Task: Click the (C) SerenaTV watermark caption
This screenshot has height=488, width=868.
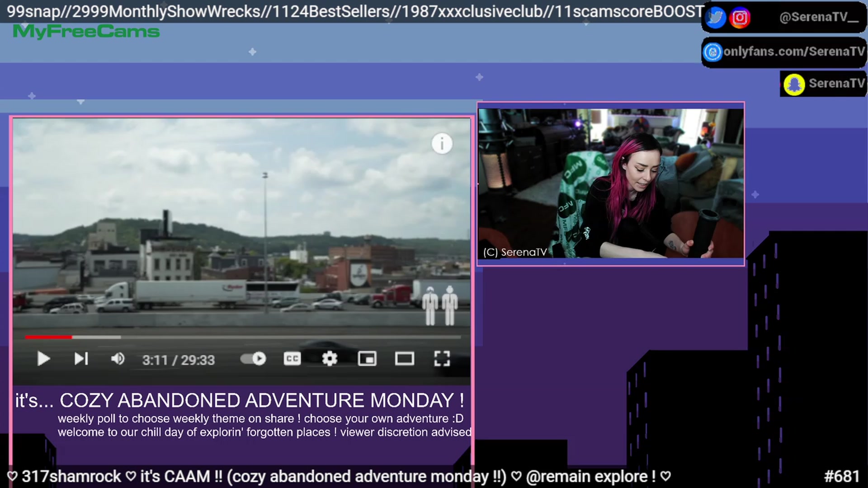Action: 515,252
